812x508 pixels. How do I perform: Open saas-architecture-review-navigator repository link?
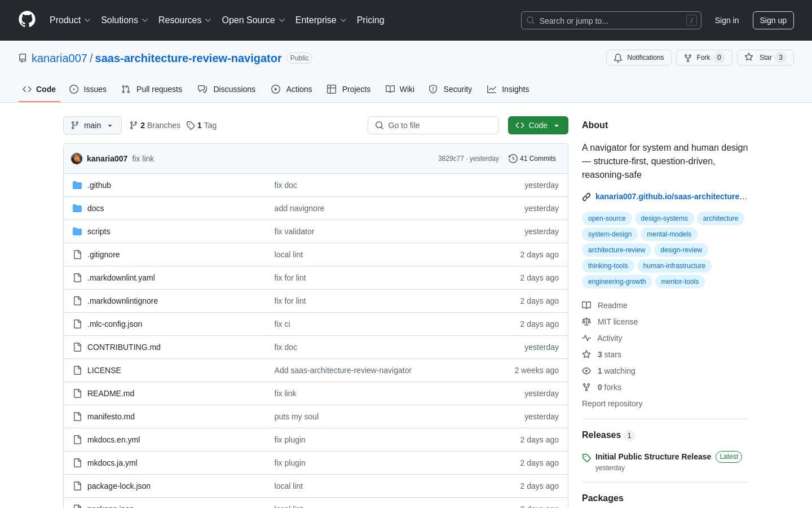click(188, 58)
